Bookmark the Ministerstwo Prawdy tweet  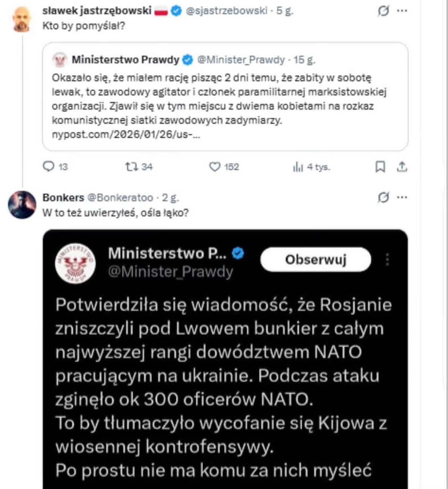[379, 167]
